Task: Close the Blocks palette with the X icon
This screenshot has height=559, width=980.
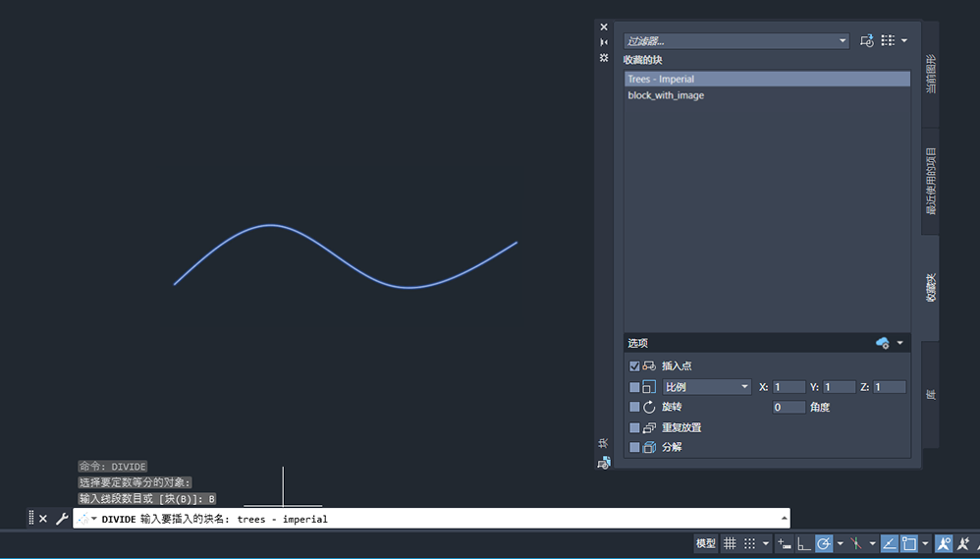Action: (x=604, y=27)
